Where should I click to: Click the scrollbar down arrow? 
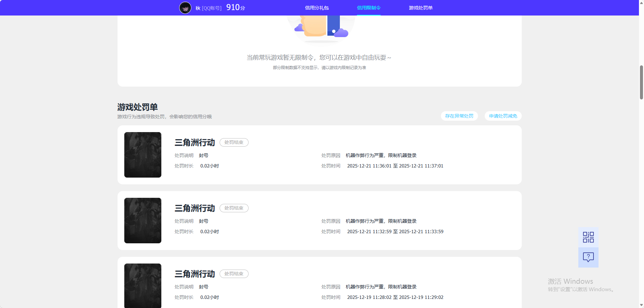(641, 305)
